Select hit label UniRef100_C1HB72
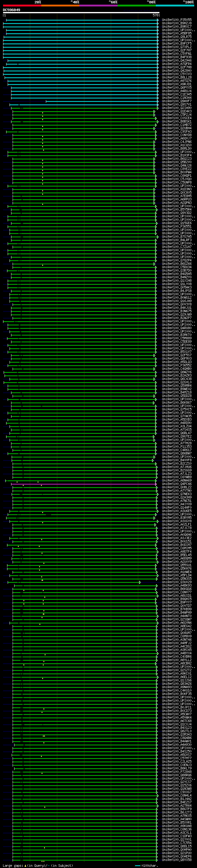Viewport: 197px width, 868px height. [x=177, y=125]
